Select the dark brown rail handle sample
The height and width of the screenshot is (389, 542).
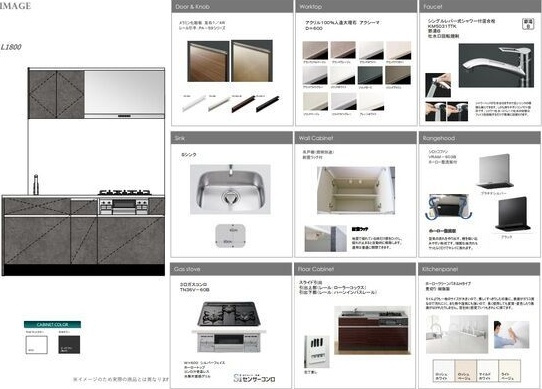[x=243, y=103]
